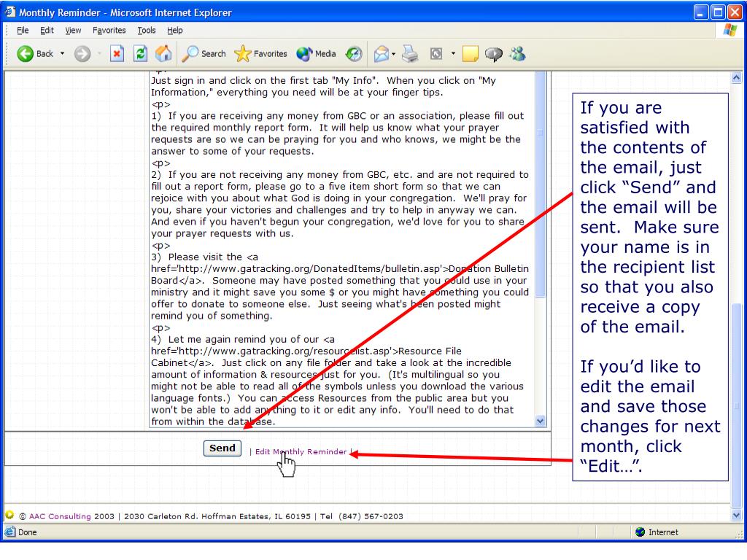Open the Mail envelope icon
The height and width of the screenshot is (560, 747).
point(381,54)
